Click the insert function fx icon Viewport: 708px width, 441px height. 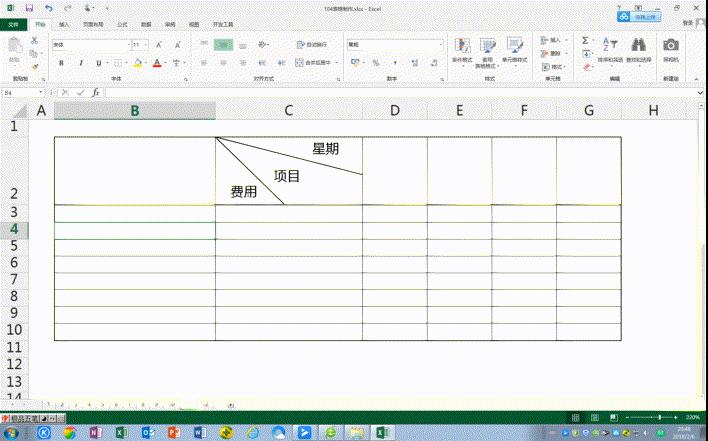(x=96, y=93)
